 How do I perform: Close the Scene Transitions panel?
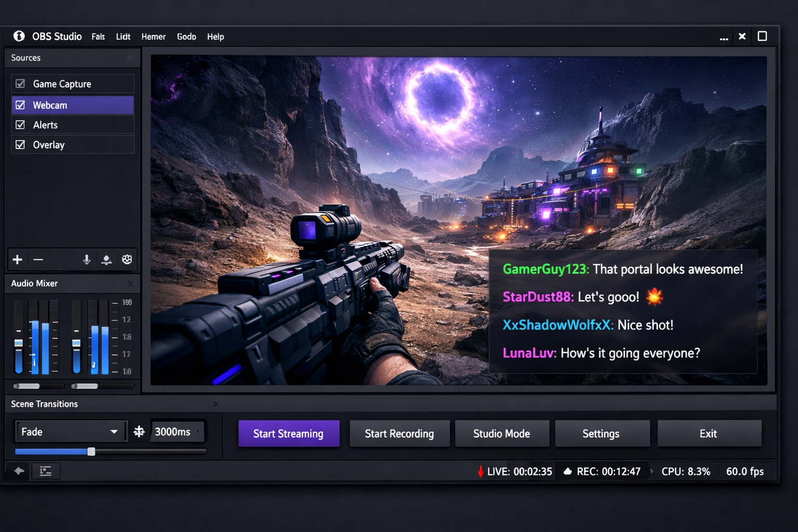tap(217, 404)
